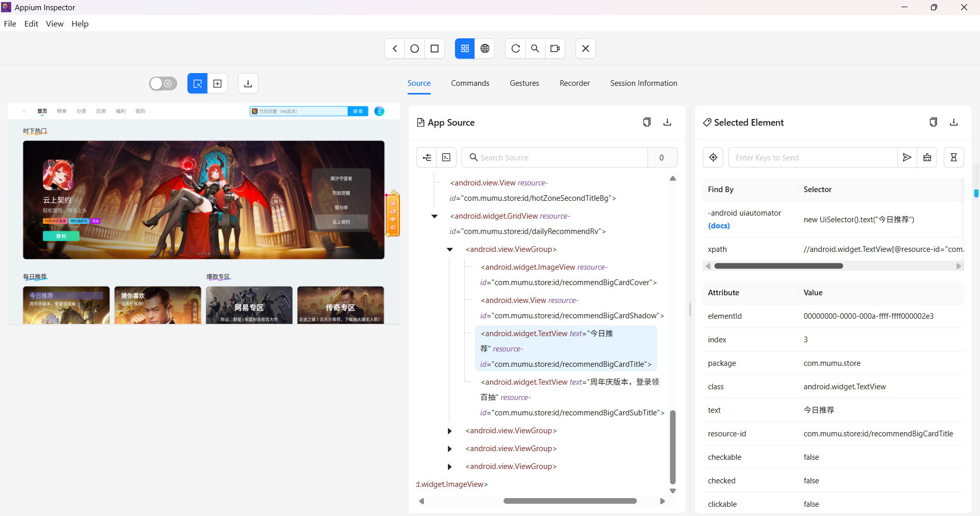The height and width of the screenshot is (516, 980).
Task: Open the Help menu
Action: (x=80, y=24)
